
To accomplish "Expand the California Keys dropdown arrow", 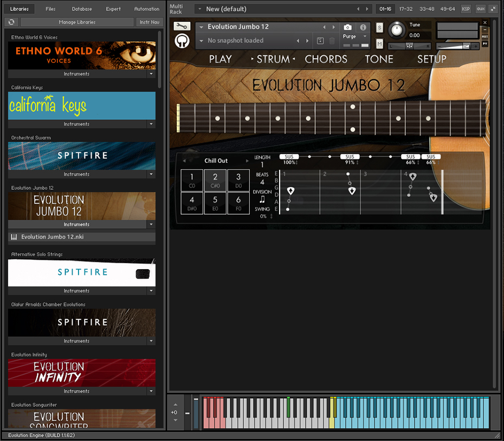I will click(151, 124).
